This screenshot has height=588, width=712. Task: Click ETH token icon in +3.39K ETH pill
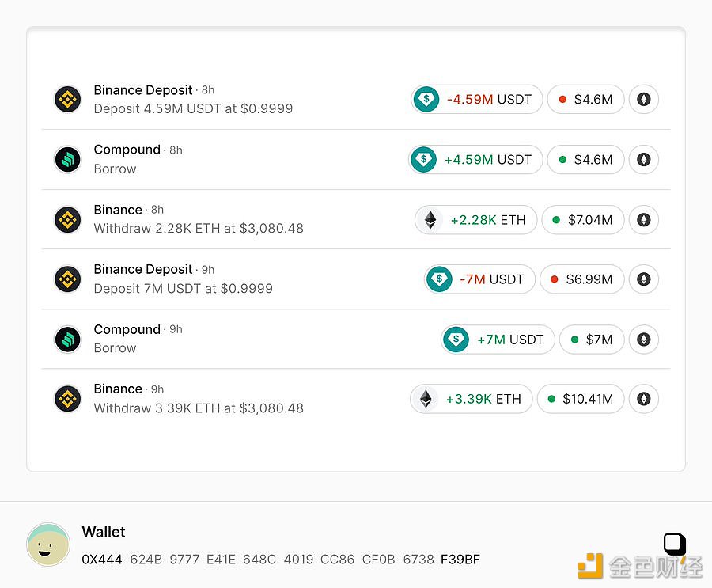(x=426, y=399)
